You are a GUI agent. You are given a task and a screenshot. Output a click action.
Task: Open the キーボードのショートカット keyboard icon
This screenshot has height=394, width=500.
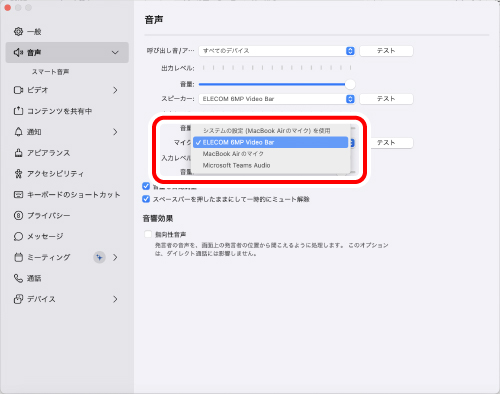click(18, 194)
